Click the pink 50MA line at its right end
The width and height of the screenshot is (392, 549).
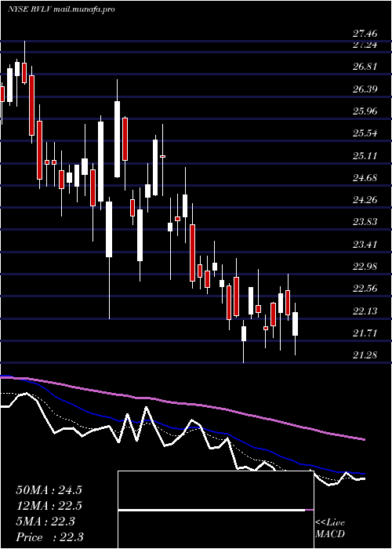tap(363, 439)
